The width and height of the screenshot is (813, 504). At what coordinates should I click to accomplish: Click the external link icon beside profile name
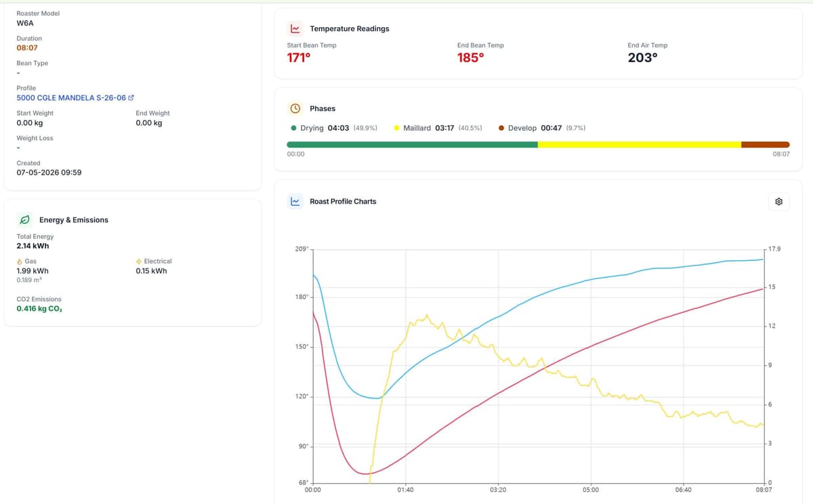tap(131, 98)
